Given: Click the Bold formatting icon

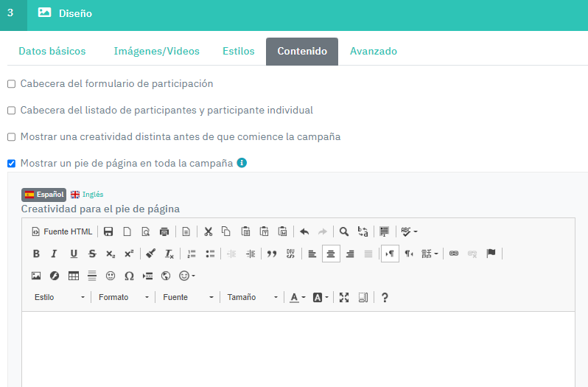Looking at the screenshot, I should tap(36, 254).
